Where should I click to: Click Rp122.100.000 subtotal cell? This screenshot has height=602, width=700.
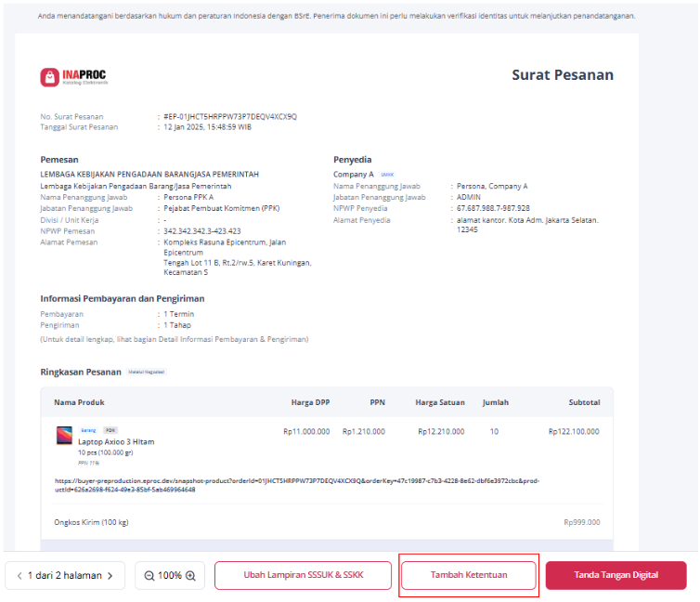tap(574, 432)
